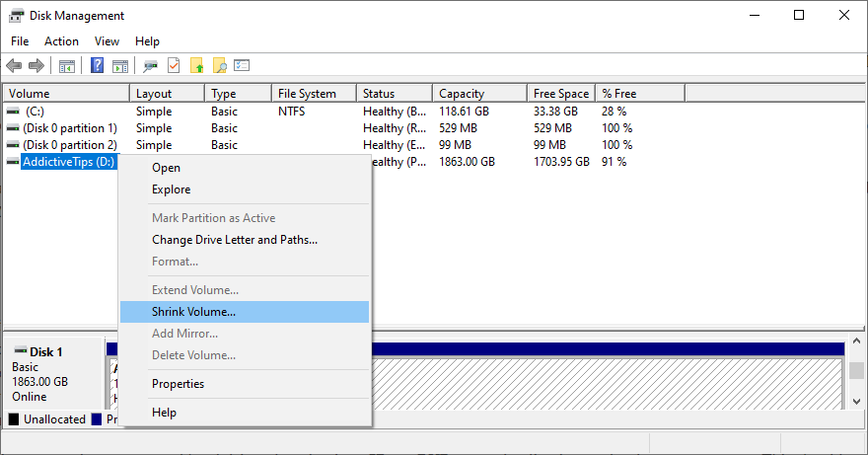Click the scrollbar down arrow in the disk pane
The image size is (868, 455).
tap(856, 402)
